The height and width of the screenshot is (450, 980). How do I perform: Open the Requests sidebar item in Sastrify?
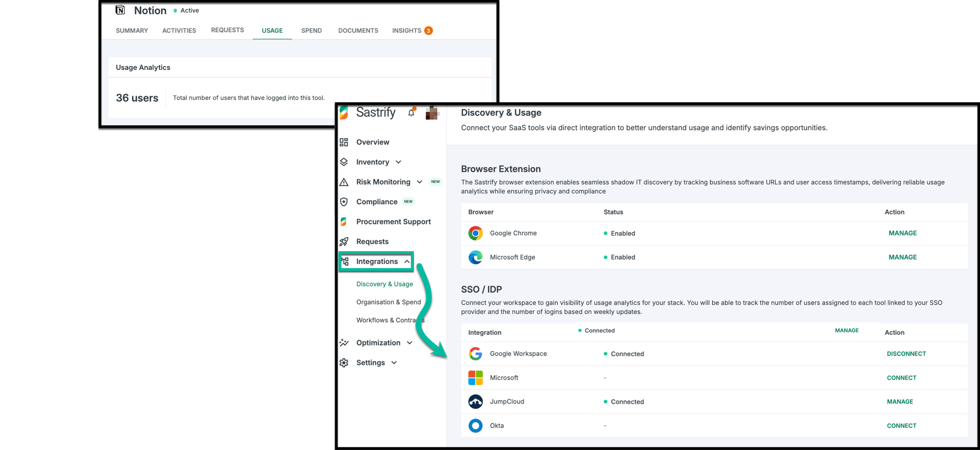click(x=372, y=241)
